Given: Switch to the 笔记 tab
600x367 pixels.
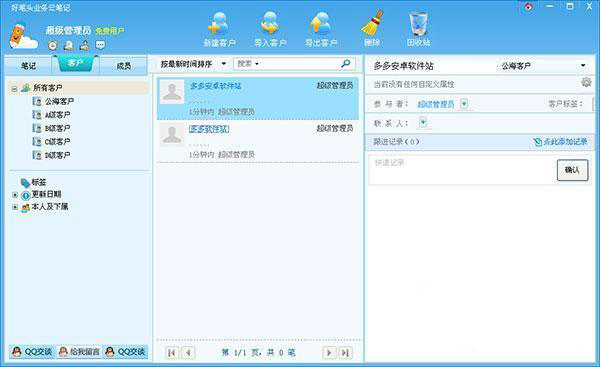Looking at the screenshot, I should tap(28, 66).
